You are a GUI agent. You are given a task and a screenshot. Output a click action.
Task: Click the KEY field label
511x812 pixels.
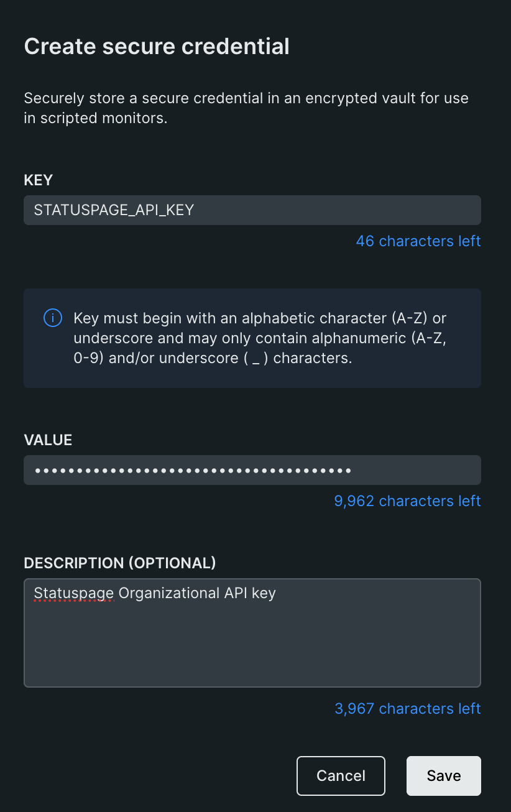coord(39,180)
